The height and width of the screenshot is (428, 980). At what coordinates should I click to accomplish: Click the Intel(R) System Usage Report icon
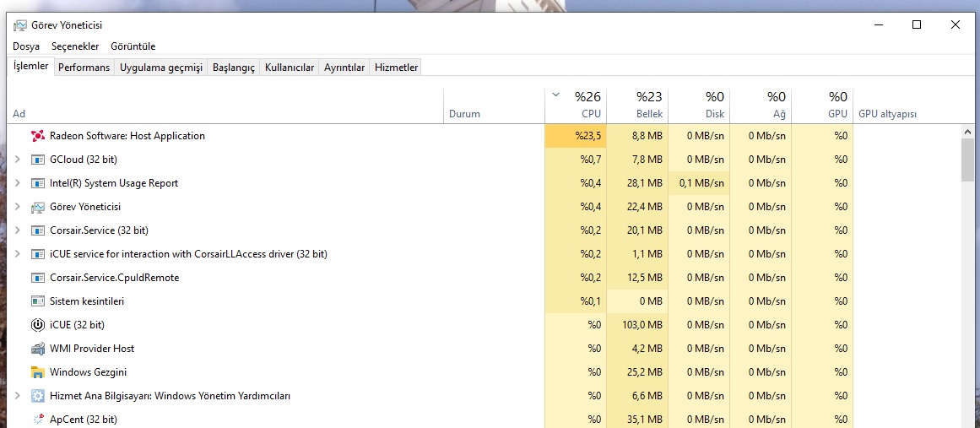click(37, 183)
